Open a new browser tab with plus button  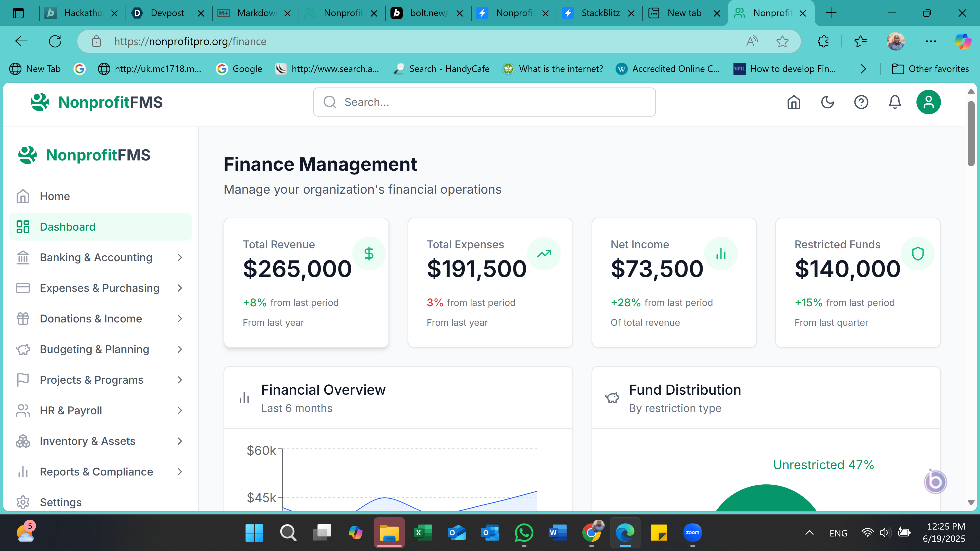pyautogui.click(x=831, y=13)
